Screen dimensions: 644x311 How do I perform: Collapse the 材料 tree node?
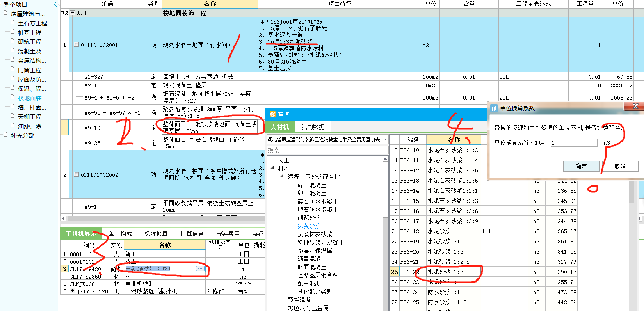(272, 168)
